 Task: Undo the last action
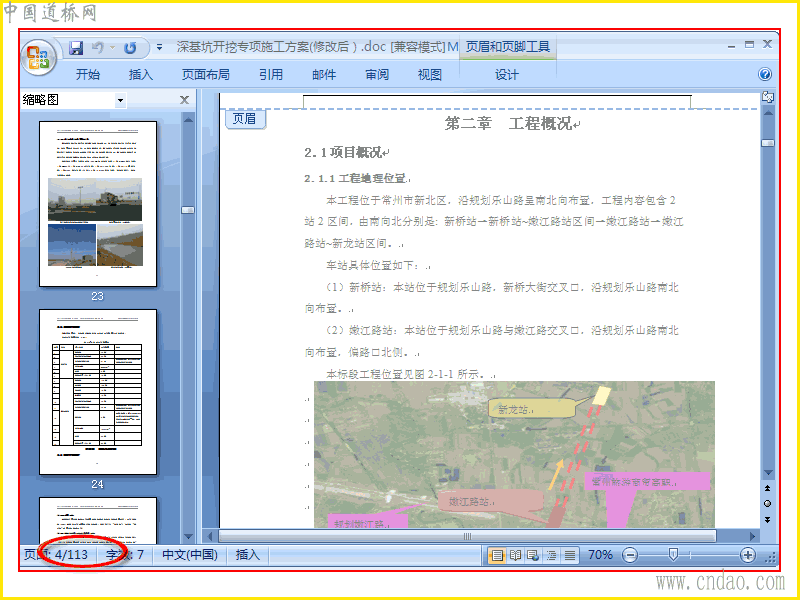pyautogui.click(x=97, y=47)
